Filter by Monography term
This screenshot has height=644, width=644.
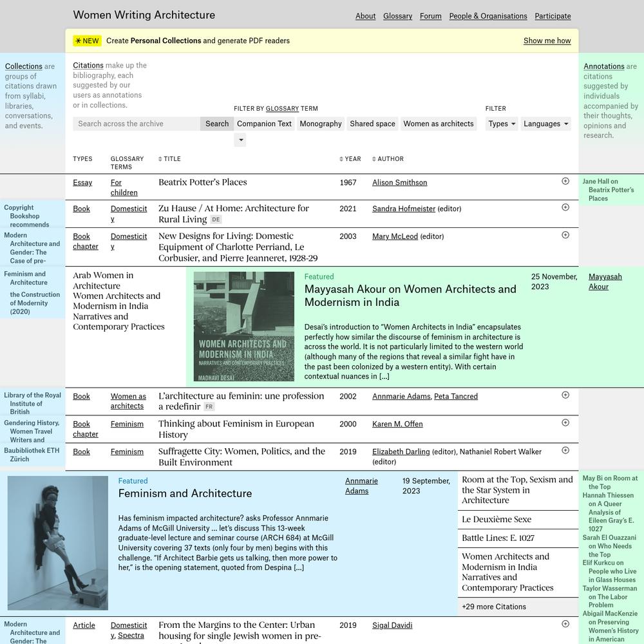tap(320, 124)
